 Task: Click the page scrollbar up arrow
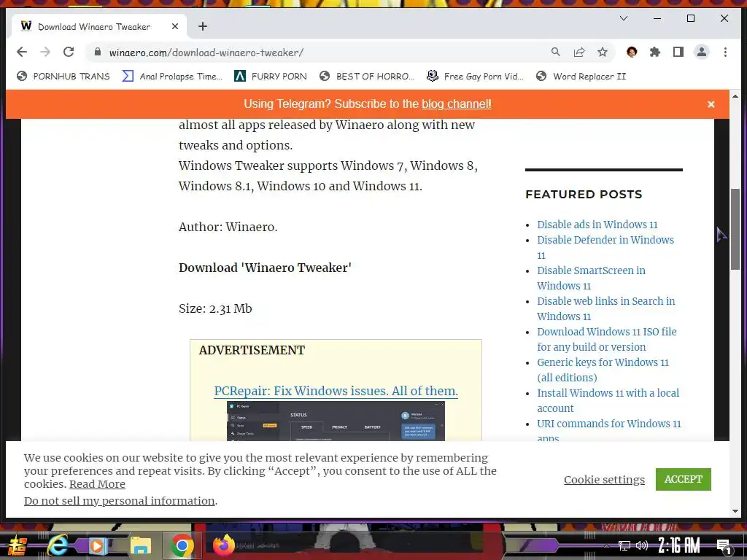(735, 96)
